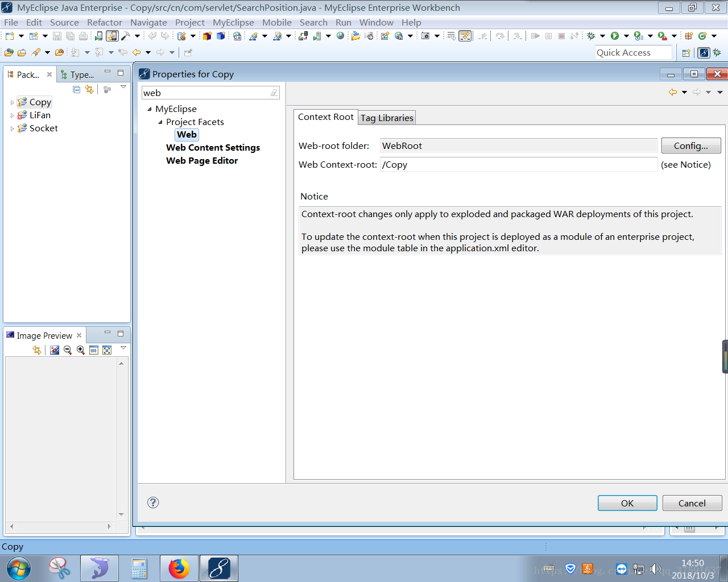Open the Window menu
728x582 pixels.
[x=377, y=22]
